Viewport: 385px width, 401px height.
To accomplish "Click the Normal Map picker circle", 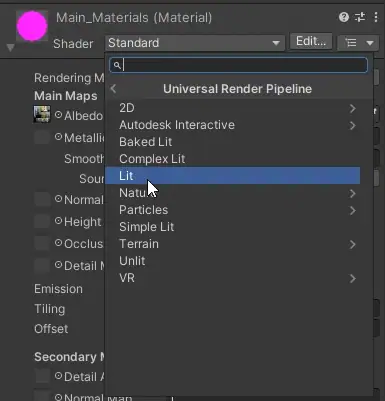I will pyautogui.click(x=58, y=199).
